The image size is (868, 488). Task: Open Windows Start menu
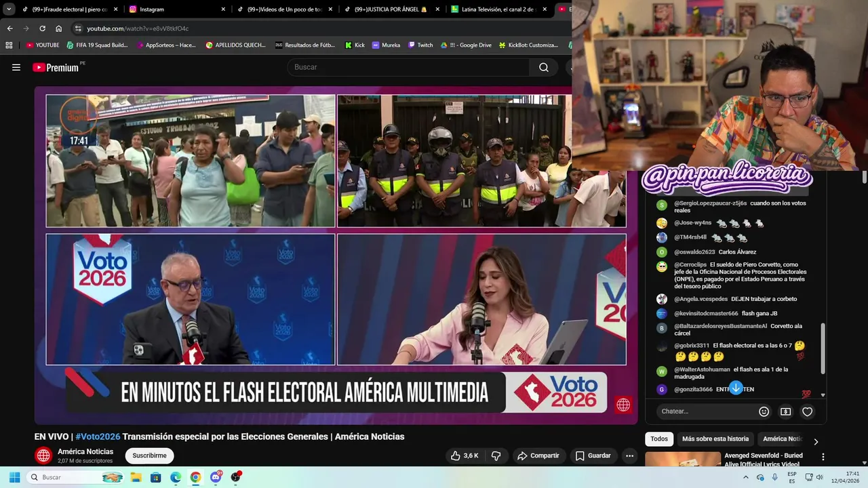pyautogui.click(x=14, y=477)
